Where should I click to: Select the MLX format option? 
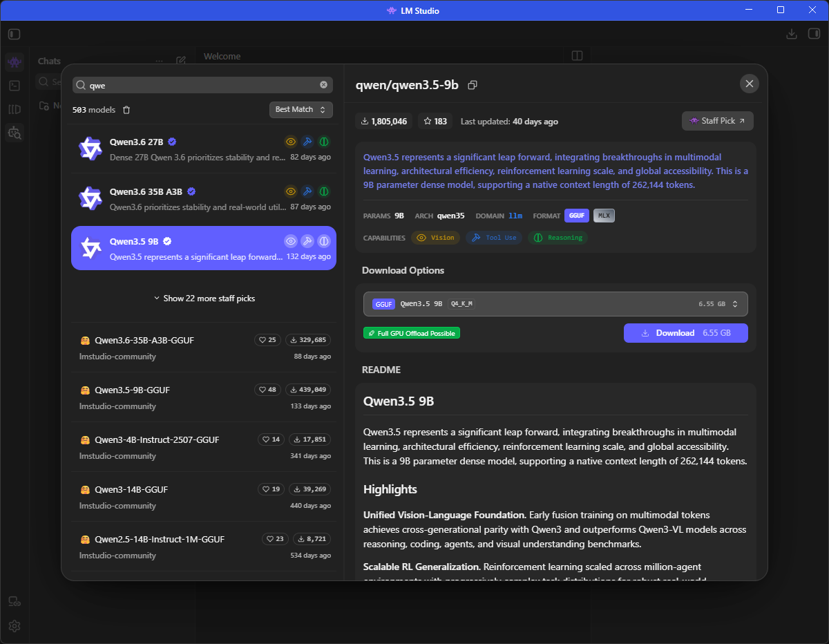coord(604,216)
